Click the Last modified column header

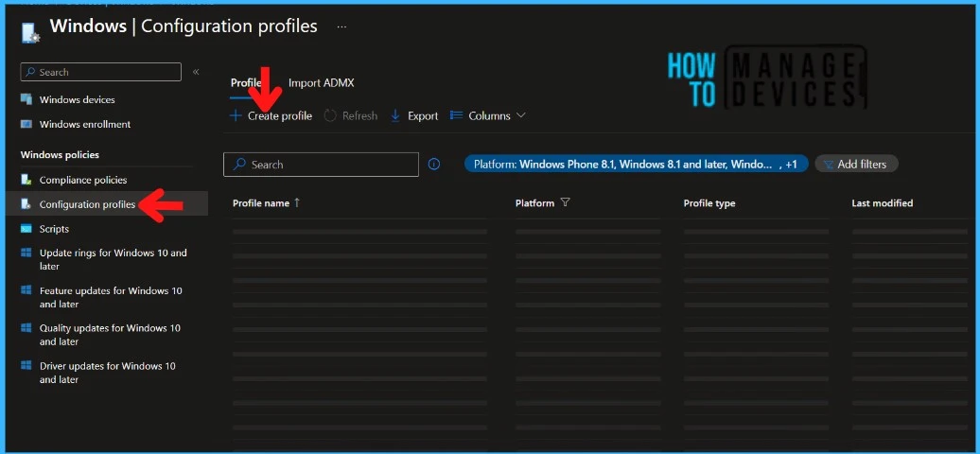click(882, 202)
